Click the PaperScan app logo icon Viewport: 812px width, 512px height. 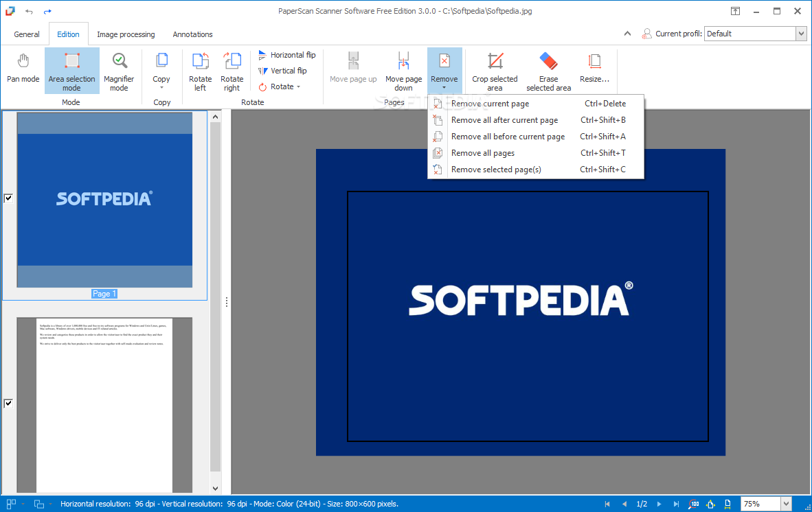click(10, 11)
